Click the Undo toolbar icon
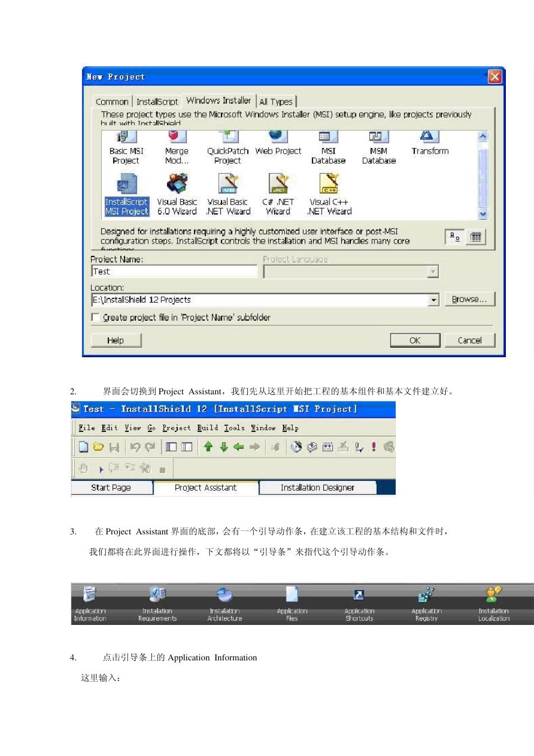Viewport: 534px width, 756px height. tap(135, 447)
